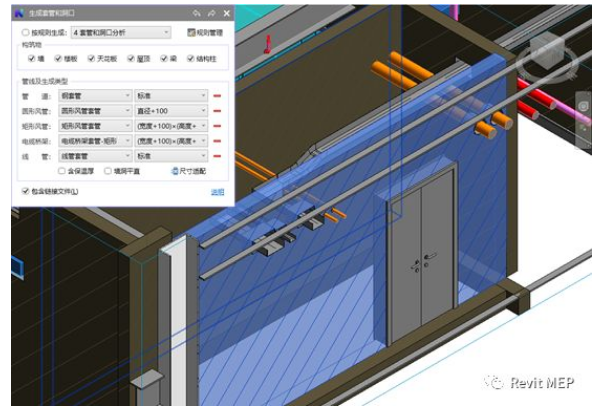Open the 线管 row size dropdown
Screen dimensions: 601x410
[x=171, y=156]
